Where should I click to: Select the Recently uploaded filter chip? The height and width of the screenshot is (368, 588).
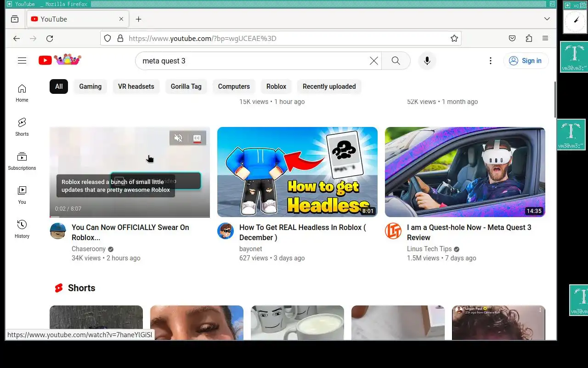click(x=329, y=86)
